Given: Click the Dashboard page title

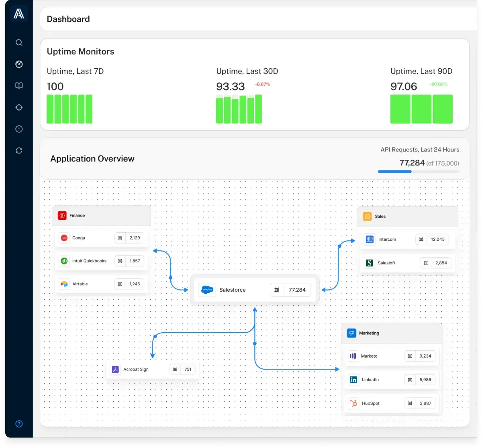Looking at the screenshot, I should [68, 19].
